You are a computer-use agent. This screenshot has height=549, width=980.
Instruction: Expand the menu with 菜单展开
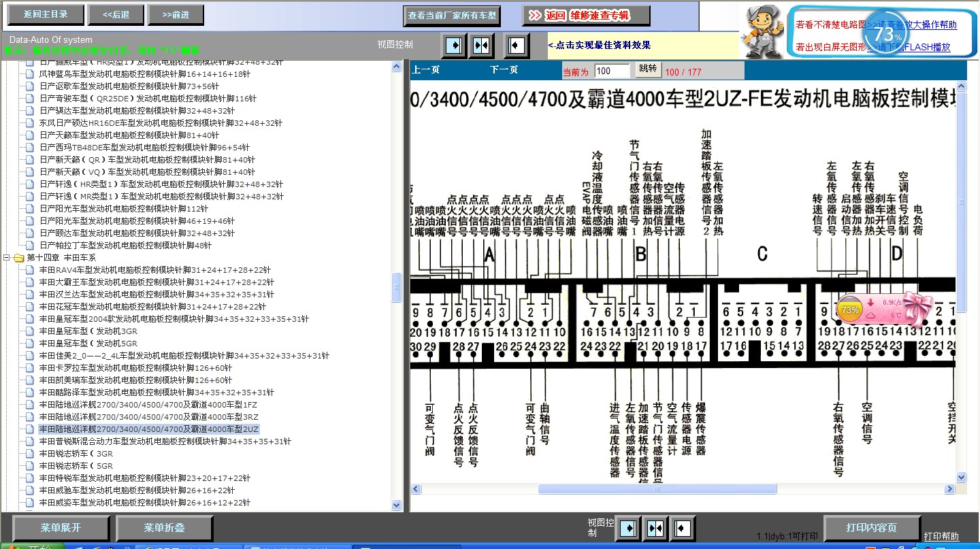[x=61, y=528]
